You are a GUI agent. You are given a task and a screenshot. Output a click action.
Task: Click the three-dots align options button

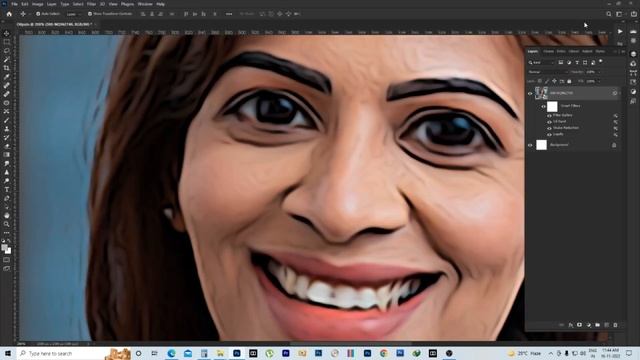point(229,14)
